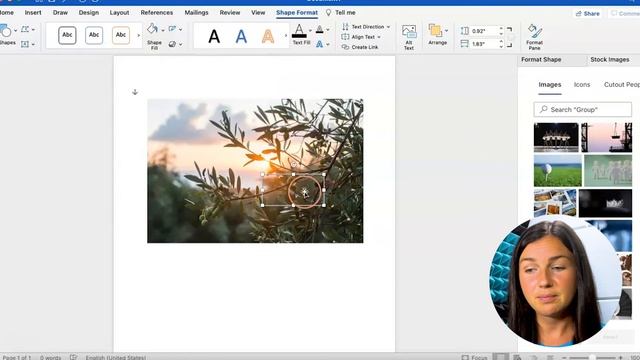This screenshot has height=360, width=640.
Task: Click the Shape Fill paint bucket
Action: 153,29
